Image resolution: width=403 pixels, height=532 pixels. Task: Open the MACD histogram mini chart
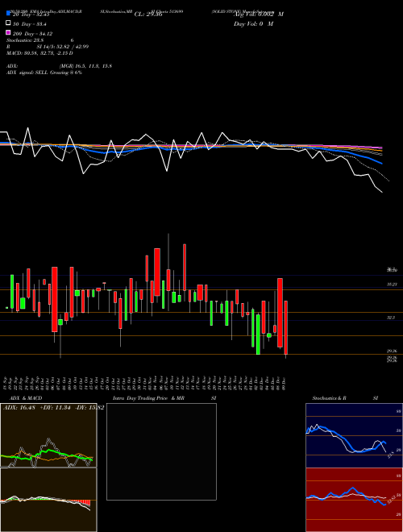[x=48, y=500]
